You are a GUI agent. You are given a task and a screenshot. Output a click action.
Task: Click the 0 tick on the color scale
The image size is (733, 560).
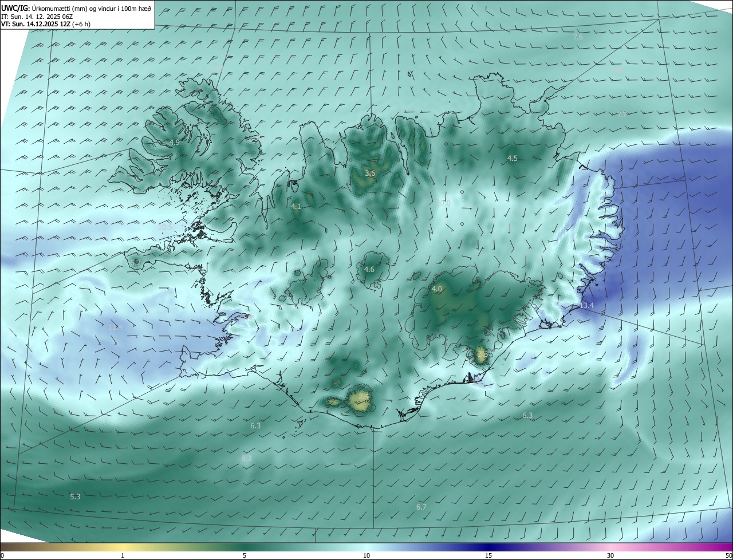pos(2,555)
